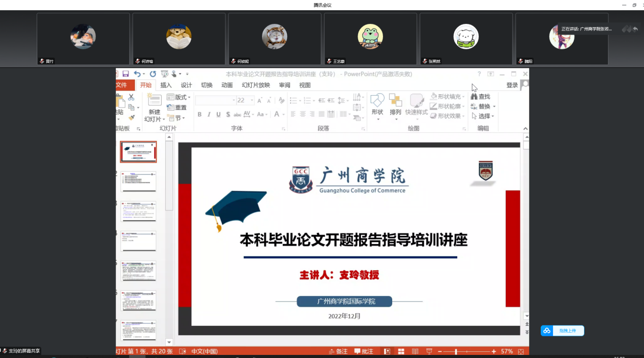Click the 拖拽上传 upload button
The width and height of the screenshot is (644, 358).
tap(563, 331)
